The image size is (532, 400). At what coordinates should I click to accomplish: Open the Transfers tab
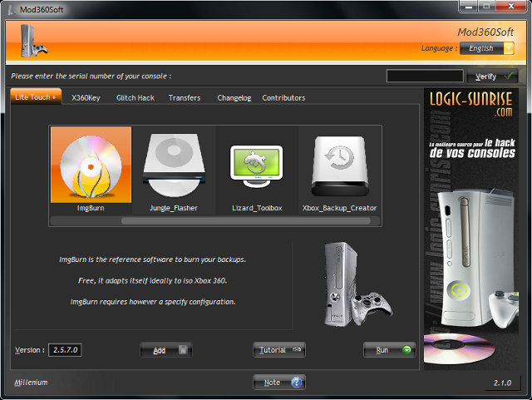coord(185,98)
